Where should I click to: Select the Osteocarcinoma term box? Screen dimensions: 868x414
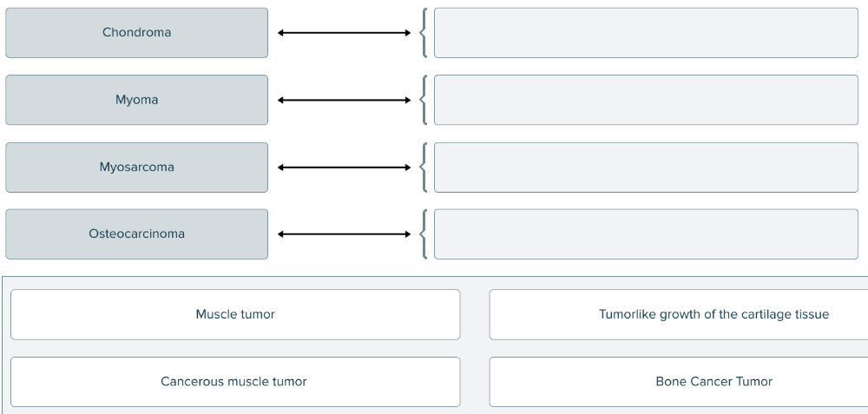click(x=136, y=233)
